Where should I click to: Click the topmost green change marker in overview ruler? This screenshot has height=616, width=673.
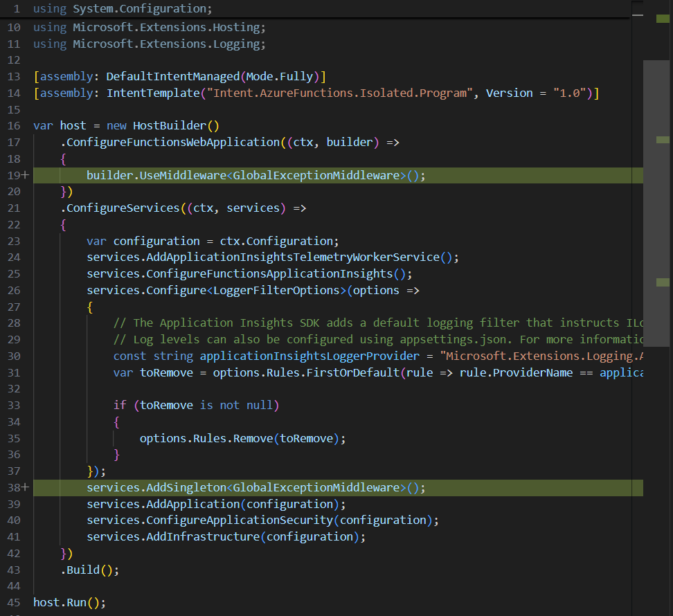click(x=663, y=19)
